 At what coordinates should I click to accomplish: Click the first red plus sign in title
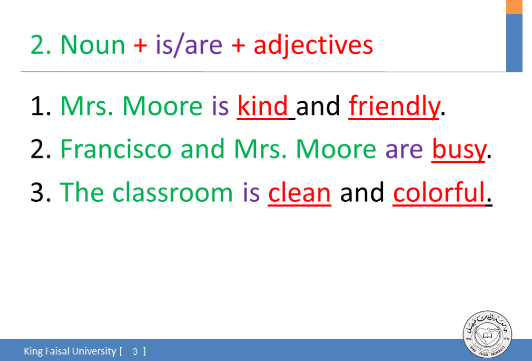pyautogui.click(x=140, y=45)
